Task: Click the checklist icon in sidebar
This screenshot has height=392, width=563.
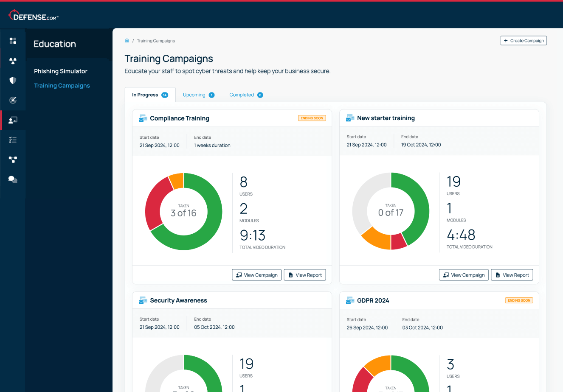Action: click(x=13, y=140)
